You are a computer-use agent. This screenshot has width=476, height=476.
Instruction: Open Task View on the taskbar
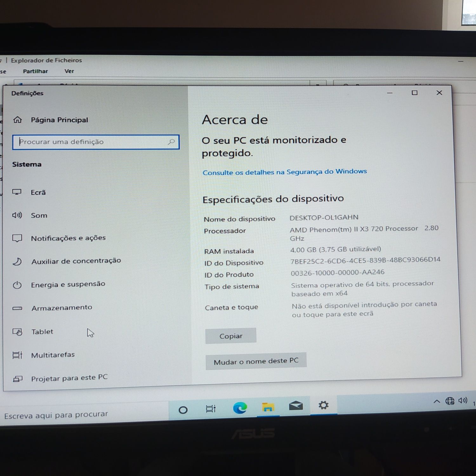[x=211, y=409]
